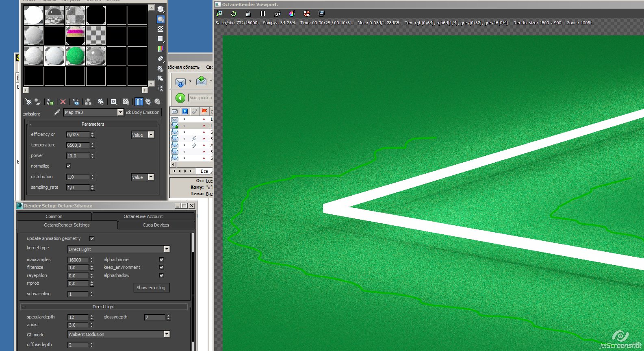Click the green back arrow in mail window
This screenshot has width=644, height=351.
coord(180,98)
